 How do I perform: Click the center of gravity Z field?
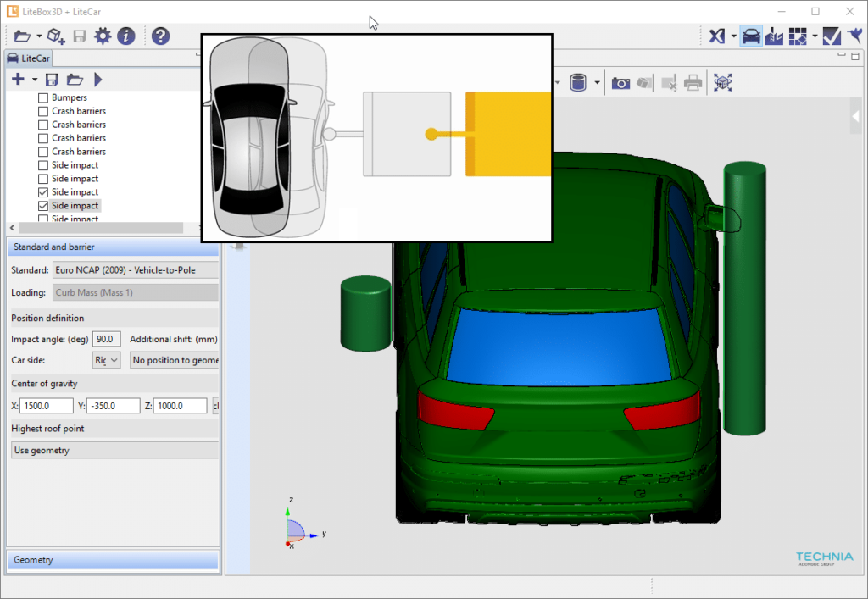(180, 406)
